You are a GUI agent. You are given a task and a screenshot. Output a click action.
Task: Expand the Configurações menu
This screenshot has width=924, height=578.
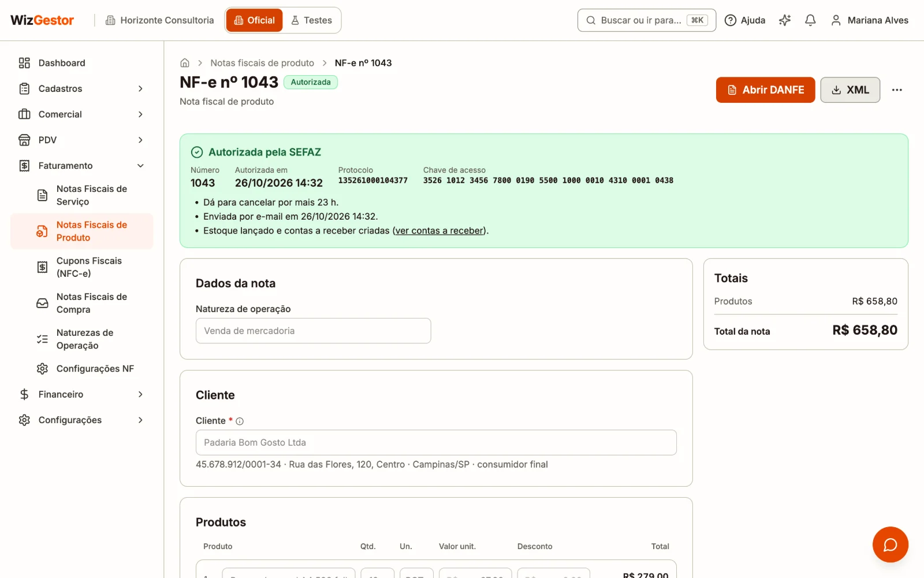[81, 420]
